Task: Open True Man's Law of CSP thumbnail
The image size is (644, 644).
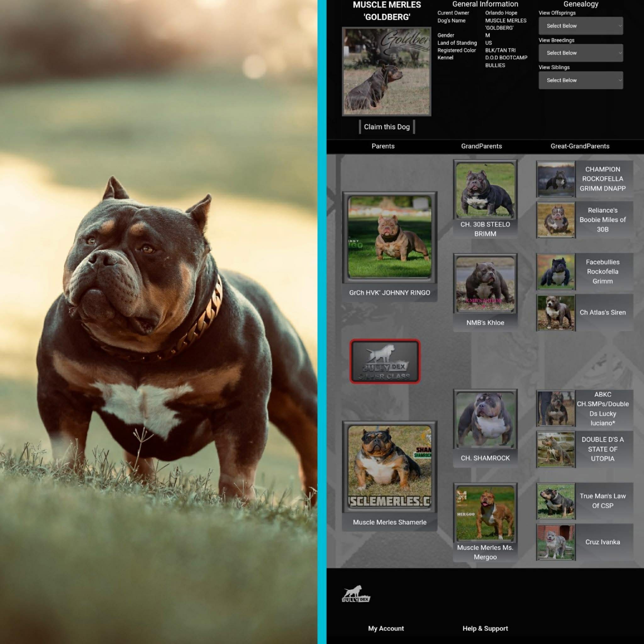Action: pos(556,501)
